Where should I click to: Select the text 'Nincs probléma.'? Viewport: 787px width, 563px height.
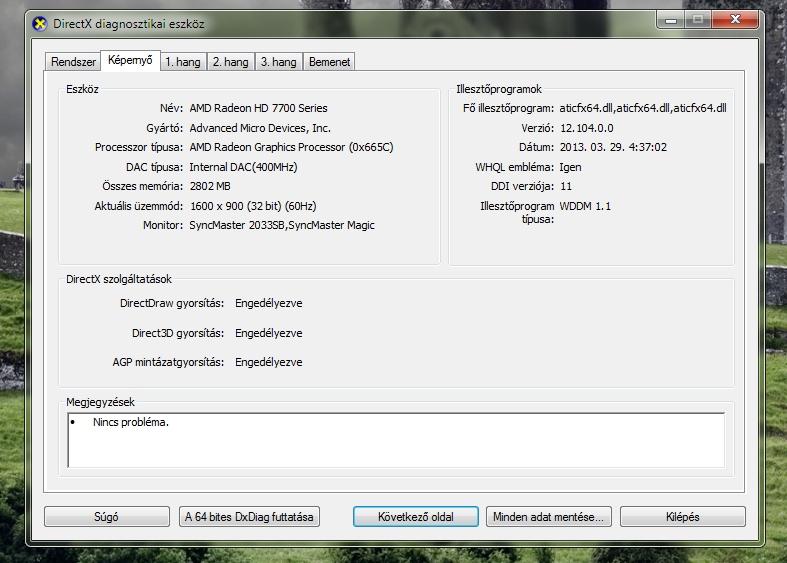coord(130,422)
